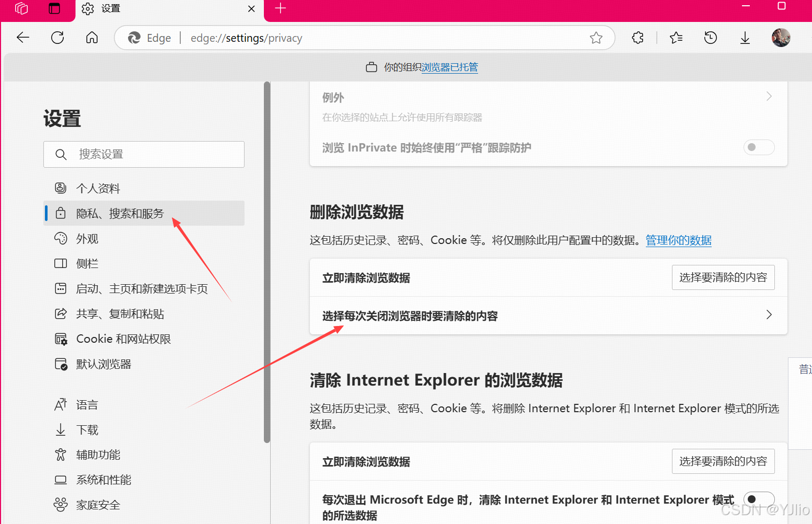The image size is (812, 524).
Task: Open a new tab with plus button
Action: (x=281, y=8)
